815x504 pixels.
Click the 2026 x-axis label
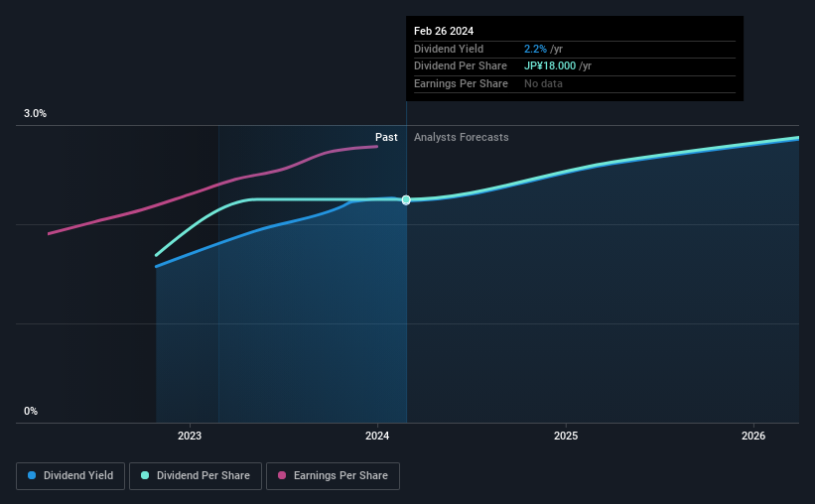click(753, 436)
